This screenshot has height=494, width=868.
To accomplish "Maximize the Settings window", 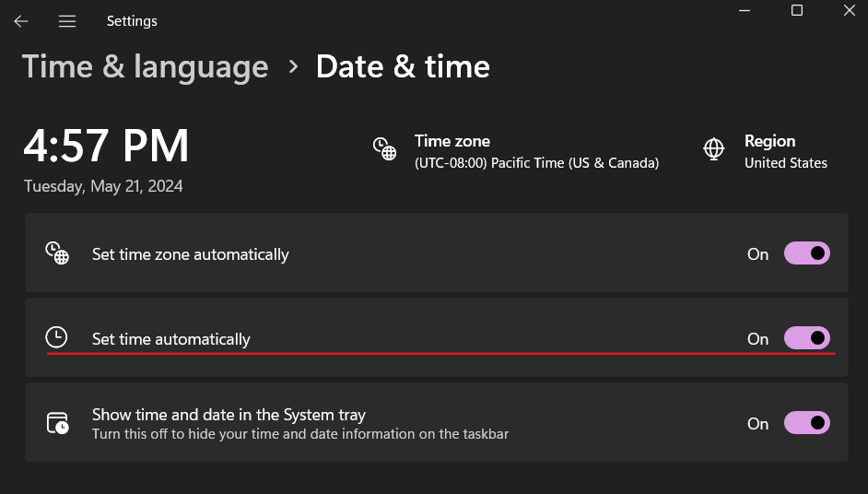I will pos(797,10).
